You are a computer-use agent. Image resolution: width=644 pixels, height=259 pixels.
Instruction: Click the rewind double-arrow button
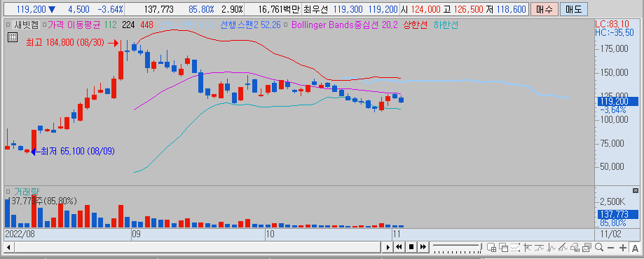[x=399, y=248]
